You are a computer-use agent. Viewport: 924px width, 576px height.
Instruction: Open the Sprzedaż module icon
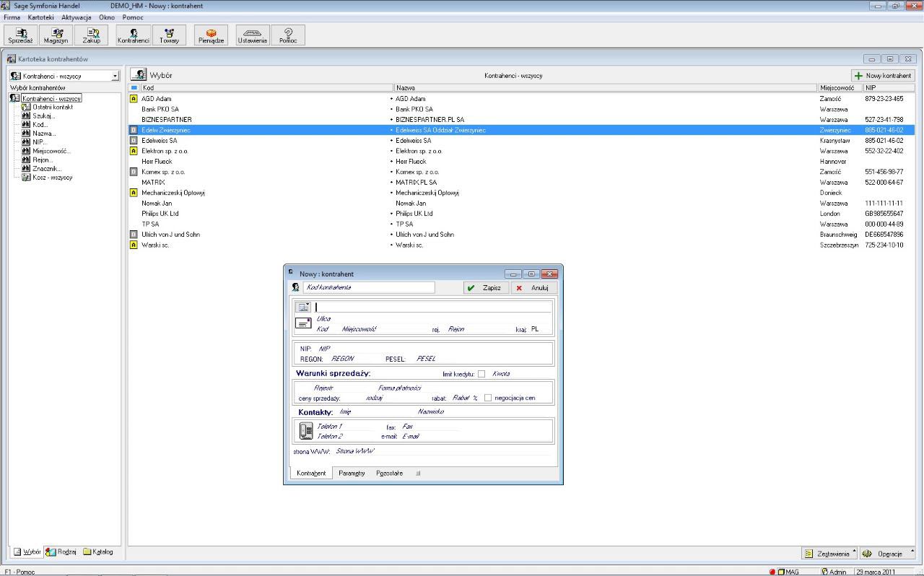point(20,34)
